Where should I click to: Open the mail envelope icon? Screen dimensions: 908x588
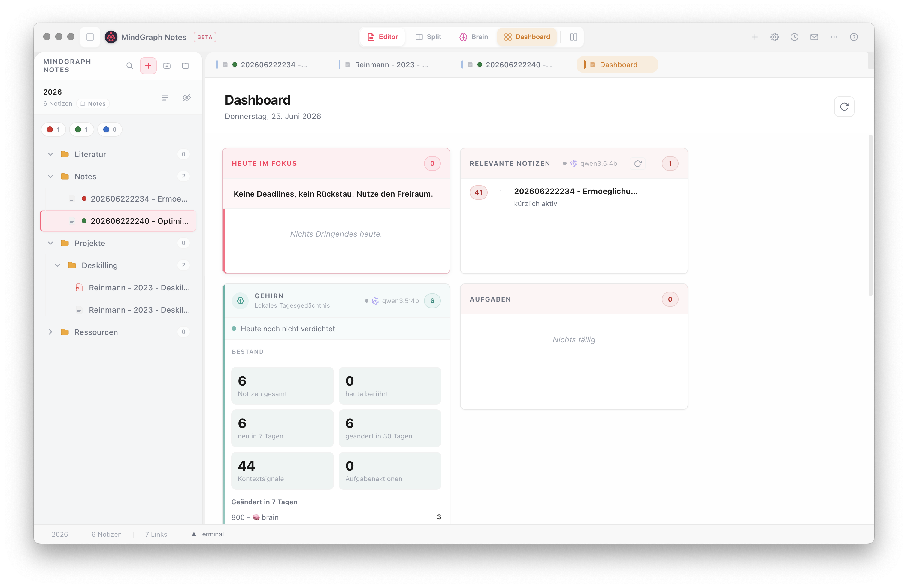click(814, 37)
